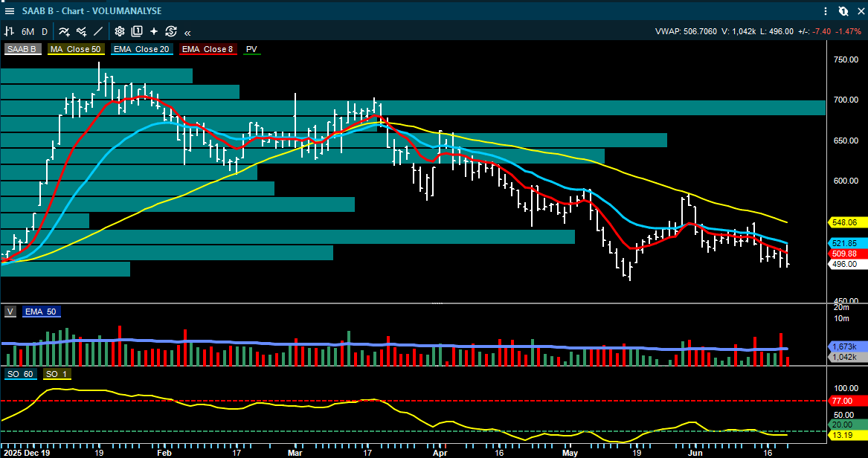Add an indicator with the line-plus icon

point(64,31)
